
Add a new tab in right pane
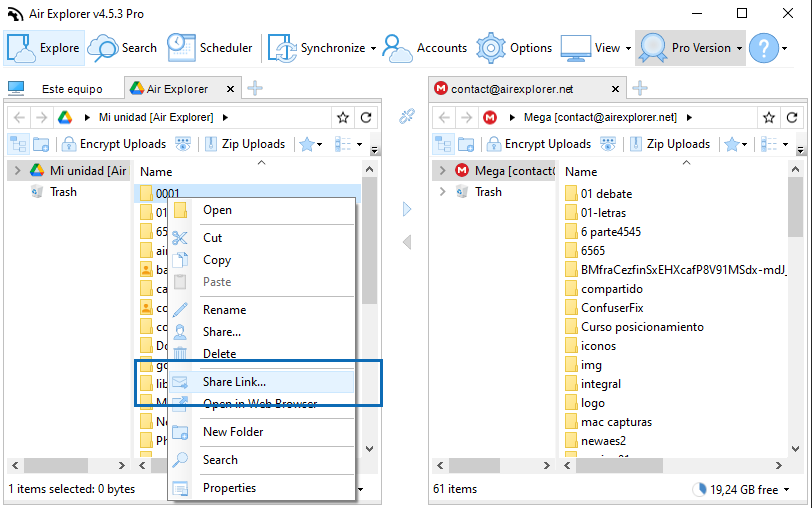coord(640,88)
